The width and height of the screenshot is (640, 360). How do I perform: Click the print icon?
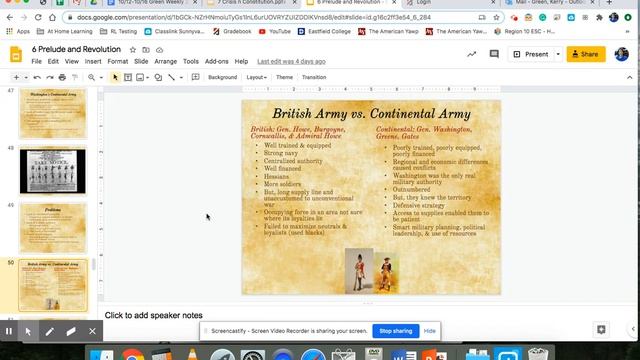62,77
